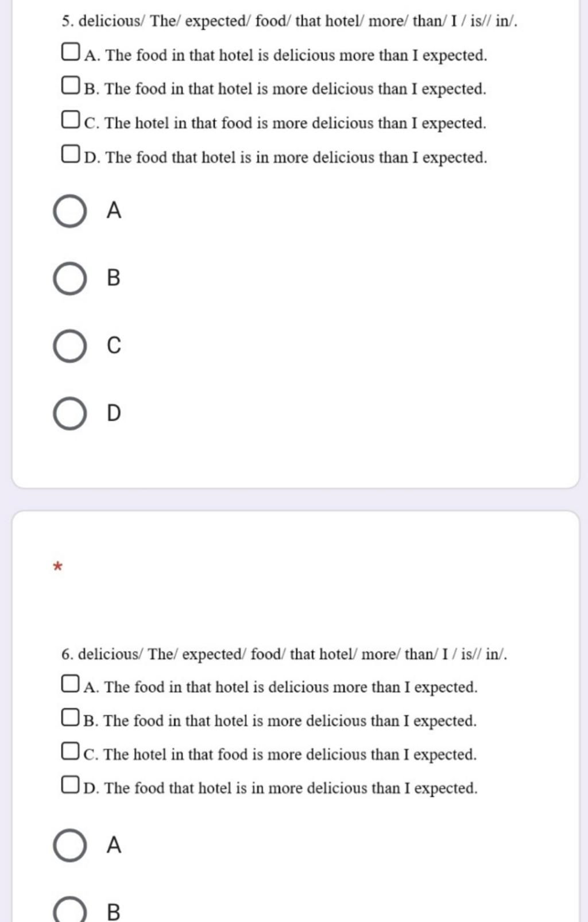Select radio option A for question 6
Image resolution: width=588 pixels, height=922 pixels.
pos(70,845)
